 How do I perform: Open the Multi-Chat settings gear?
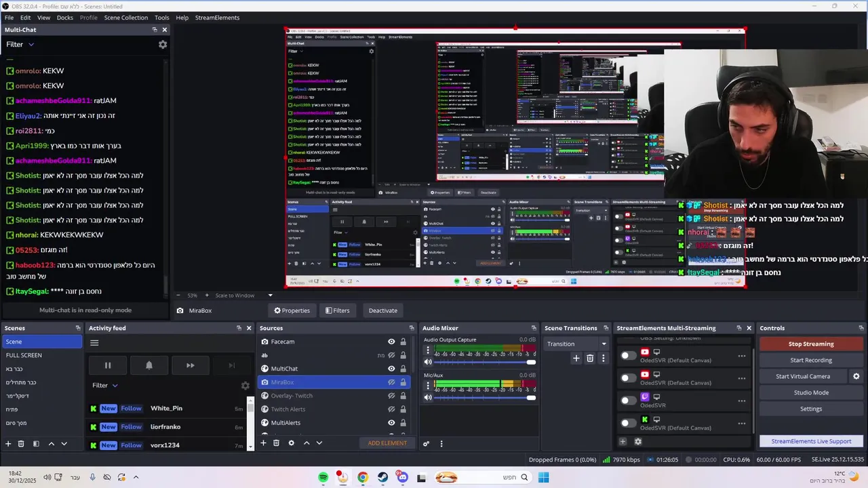(x=163, y=44)
